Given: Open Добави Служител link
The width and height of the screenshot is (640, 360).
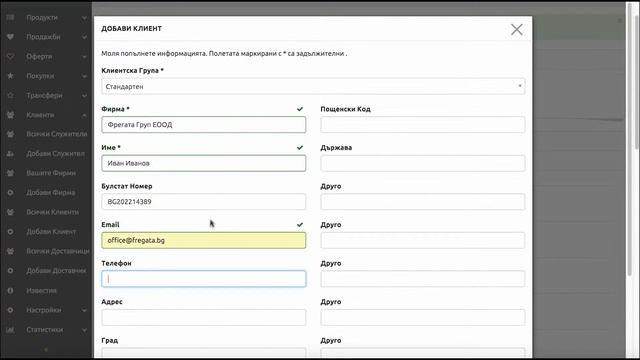Looking at the screenshot, I should click(56, 154).
